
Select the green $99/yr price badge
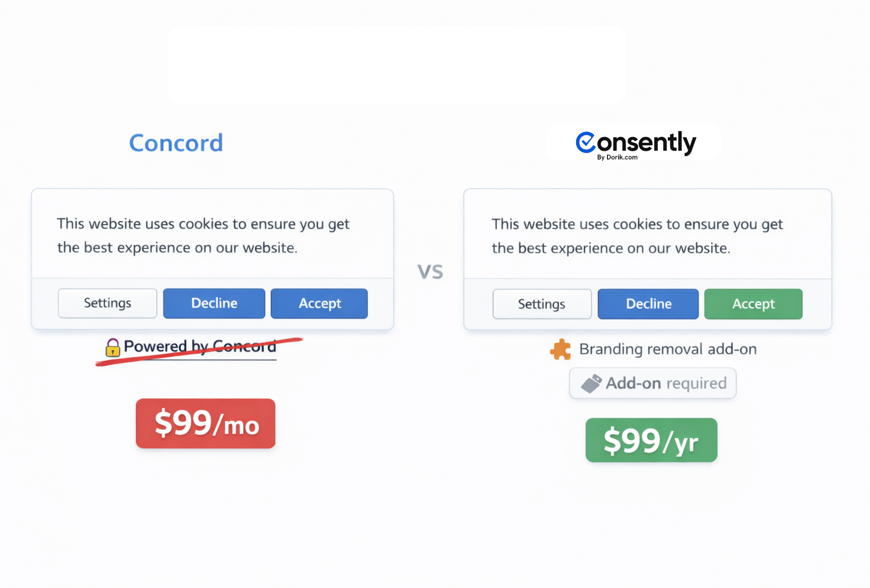[651, 440]
